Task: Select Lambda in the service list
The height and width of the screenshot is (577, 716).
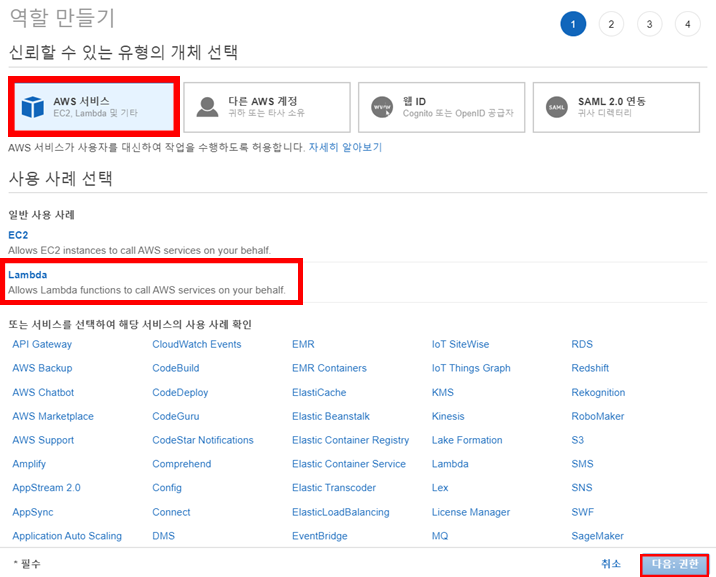Action: (450, 464)
